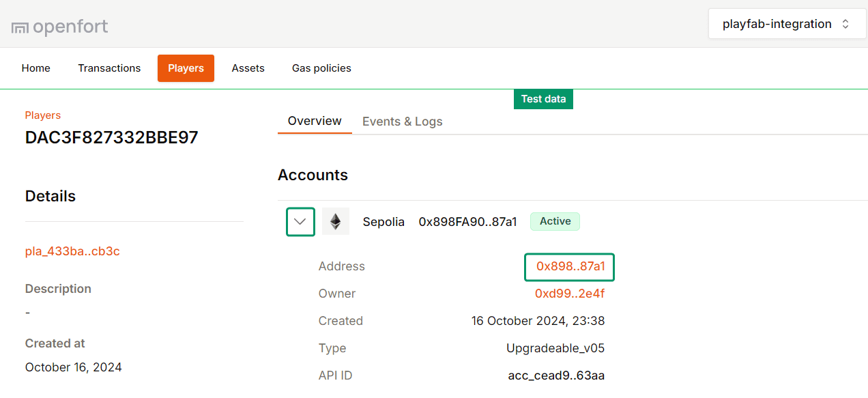The image size is (868, 398).
Task: Toggle visibility of account details with the chevron
Action: point(300,221)
